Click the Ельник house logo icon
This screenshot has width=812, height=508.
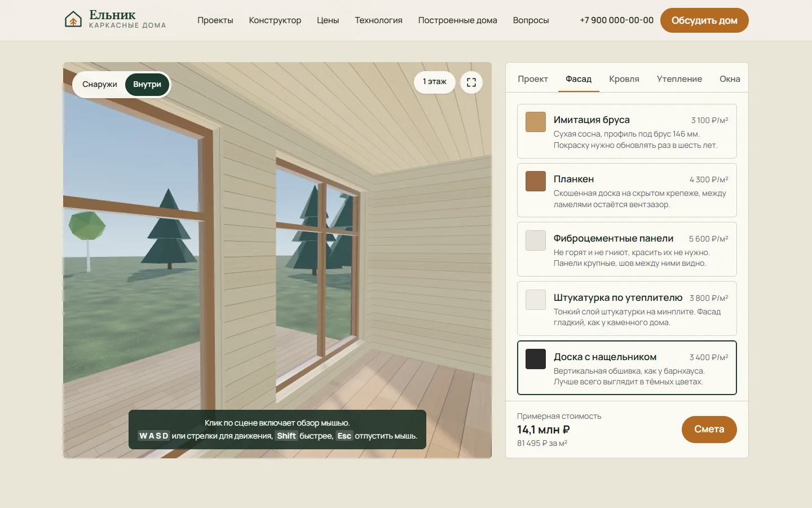pyautogui.click(x=73, y=20)
